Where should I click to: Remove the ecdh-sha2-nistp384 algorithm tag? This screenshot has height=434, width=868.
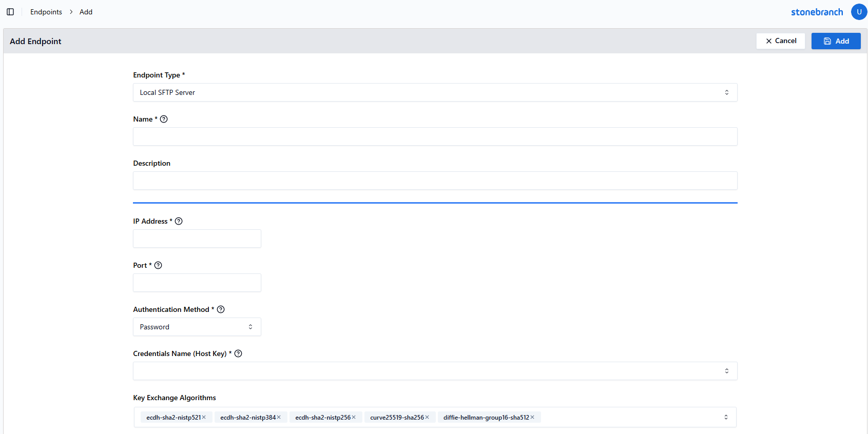(x=279, y=418)
